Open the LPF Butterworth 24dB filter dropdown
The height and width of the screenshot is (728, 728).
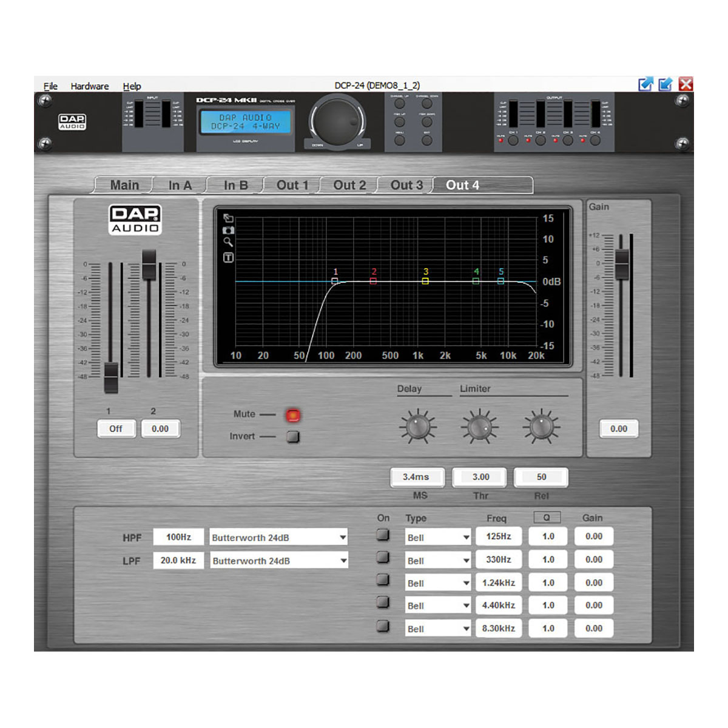pyautogui.click(x=278, y=560)
